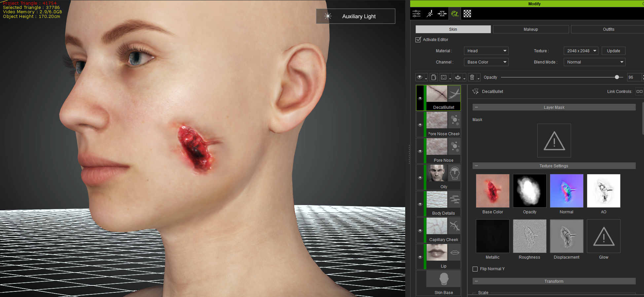The image size is (644, 297).
Task: Select the Metallic texture thumbnail
Action: pyautogui.click(x=493, y=236)
